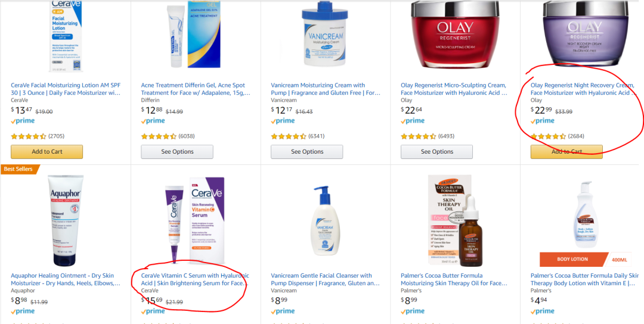Open the CeraVe Vitamin C Serum title link

point(196,279)
